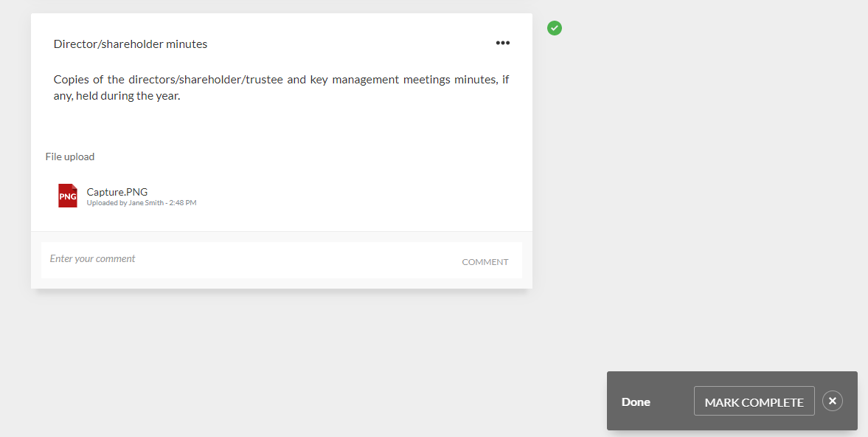
Task: Click the red PNG file icon
Action: [68, 196]
